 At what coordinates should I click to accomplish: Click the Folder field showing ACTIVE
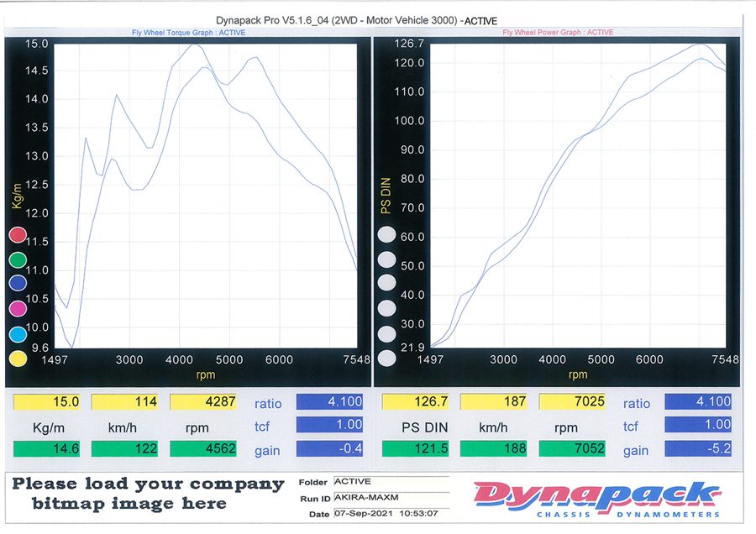point(391,482)
